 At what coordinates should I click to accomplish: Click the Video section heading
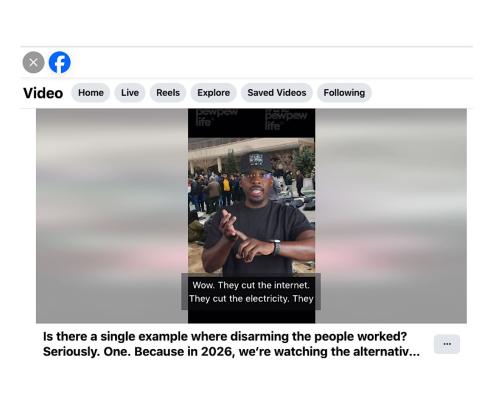(43, 93)
